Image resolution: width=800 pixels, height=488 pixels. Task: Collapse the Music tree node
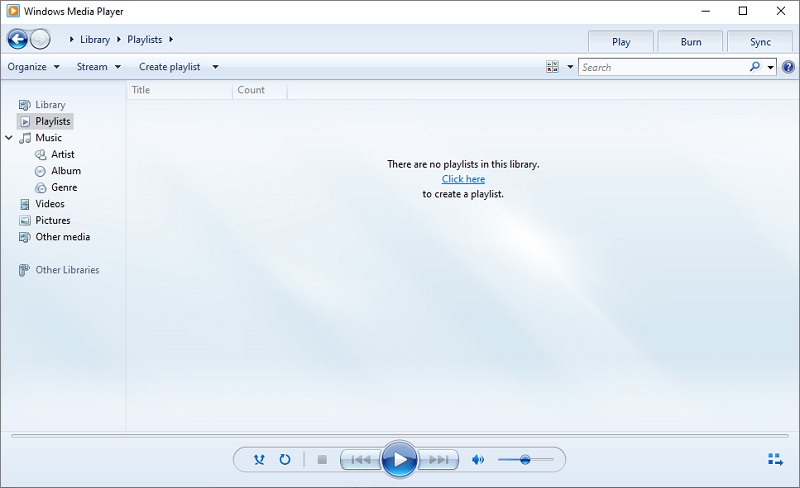coord(9,138)
